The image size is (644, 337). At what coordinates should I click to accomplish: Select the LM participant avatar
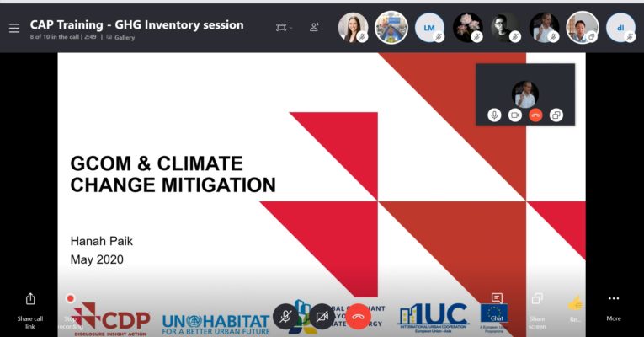pos(429,28)
